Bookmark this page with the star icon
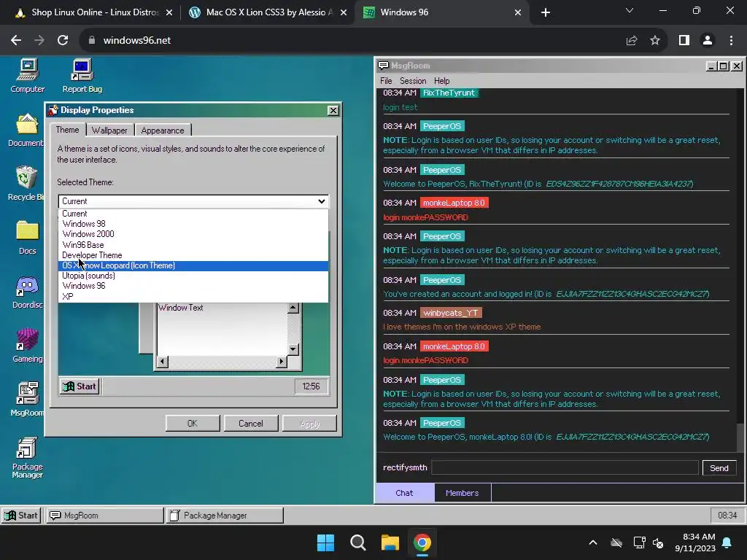 pos(655,41)
